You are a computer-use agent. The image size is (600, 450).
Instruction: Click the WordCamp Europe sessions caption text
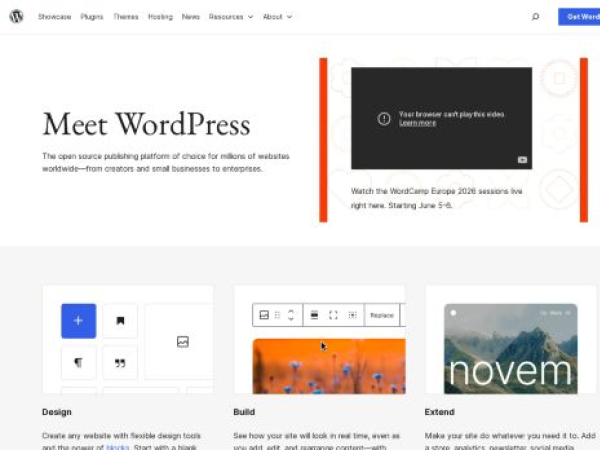[437, 198]
